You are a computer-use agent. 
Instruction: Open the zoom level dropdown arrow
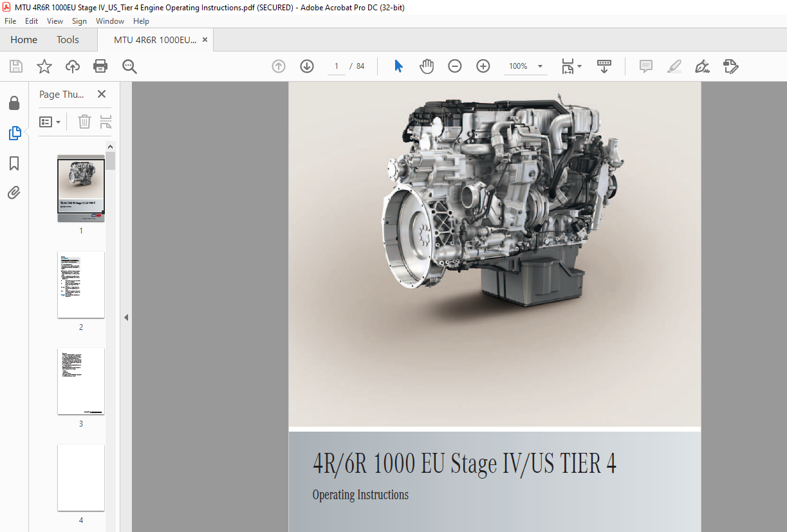[540, 66]
